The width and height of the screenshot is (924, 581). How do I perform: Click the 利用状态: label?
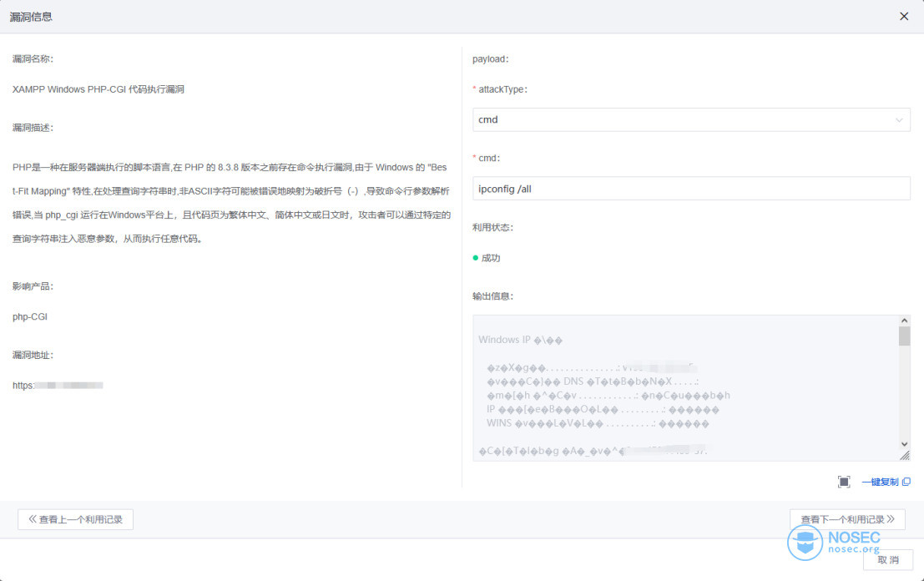[492, 227]
